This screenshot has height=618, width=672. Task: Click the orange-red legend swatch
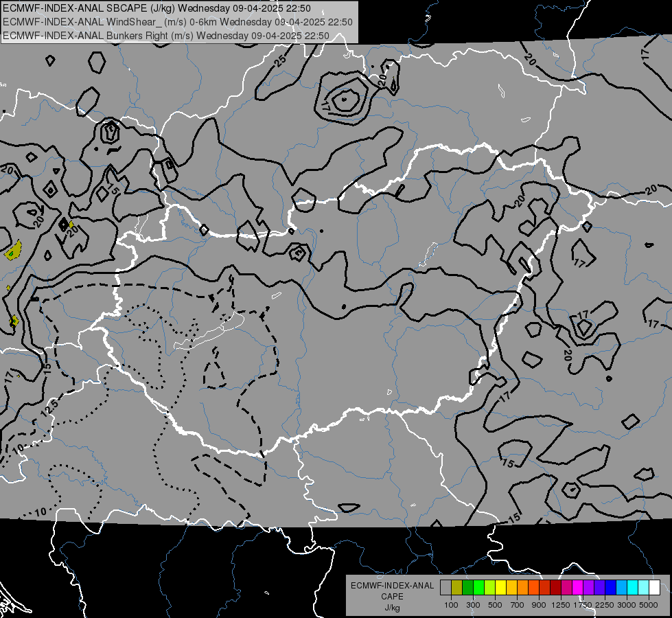point(533,588)
